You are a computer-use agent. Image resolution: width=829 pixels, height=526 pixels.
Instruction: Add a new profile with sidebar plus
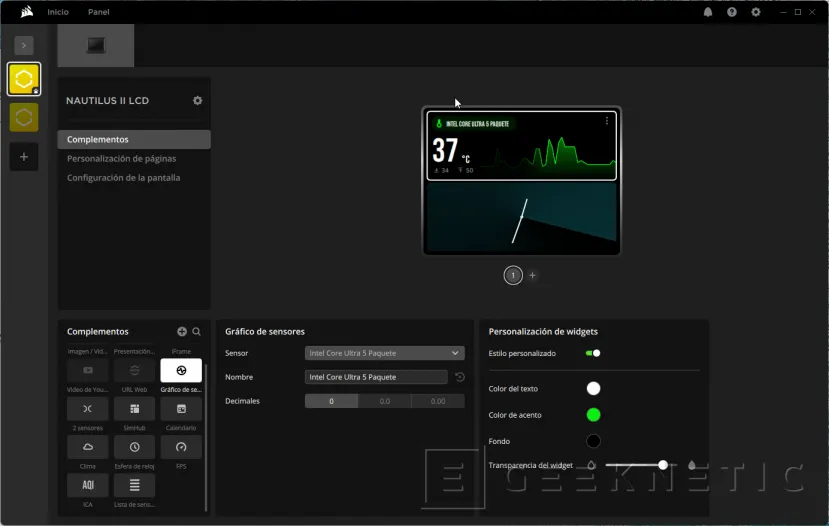click(x=24, y=156)
